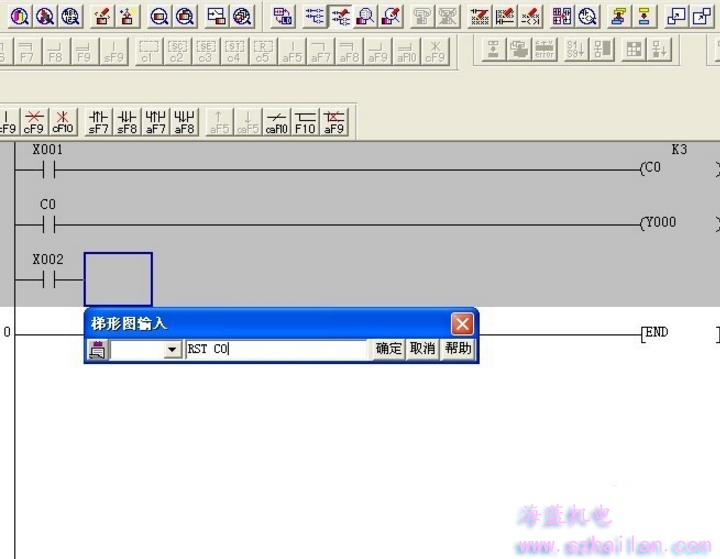The width and height of the screenshot is (720, 559).
Task: Close the 梯形图输入 dialog
Action: click(x=461, y=324)
